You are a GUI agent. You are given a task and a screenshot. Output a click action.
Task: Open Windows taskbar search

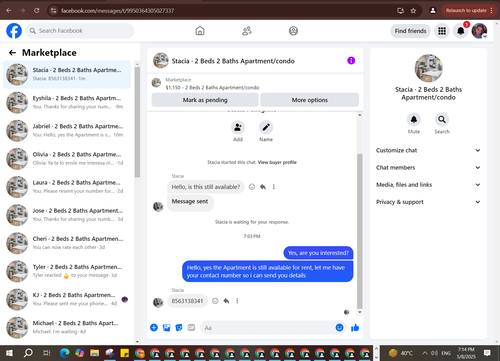[28, 353]
